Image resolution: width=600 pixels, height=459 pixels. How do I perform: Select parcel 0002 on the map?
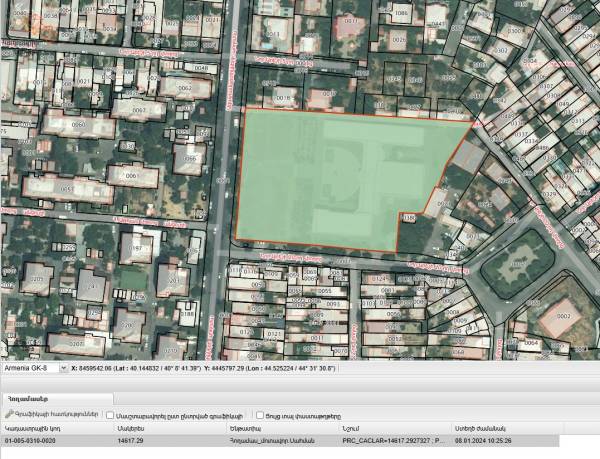pos(563,316)
